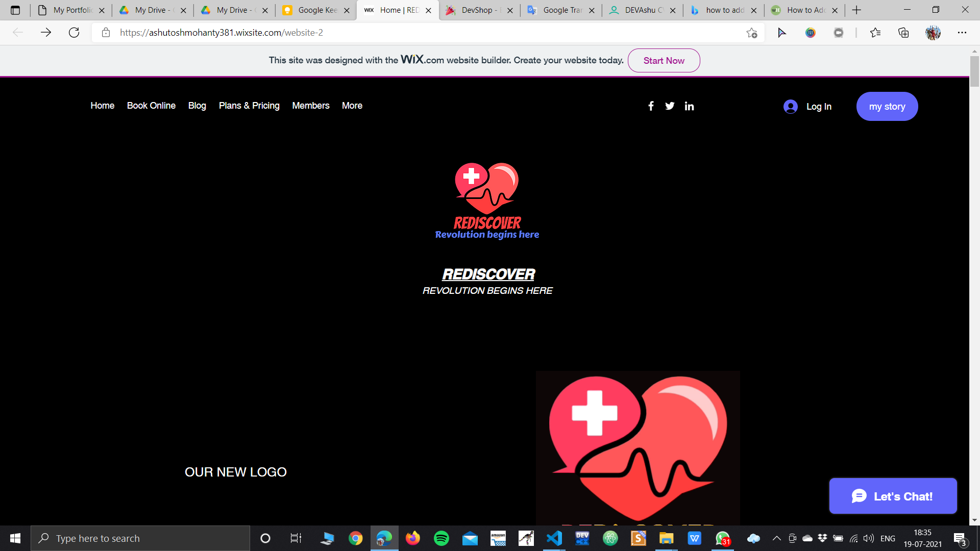980x551 pixels.
Task: Launch Visual Studio Code from taskbar
Action: 554,538
